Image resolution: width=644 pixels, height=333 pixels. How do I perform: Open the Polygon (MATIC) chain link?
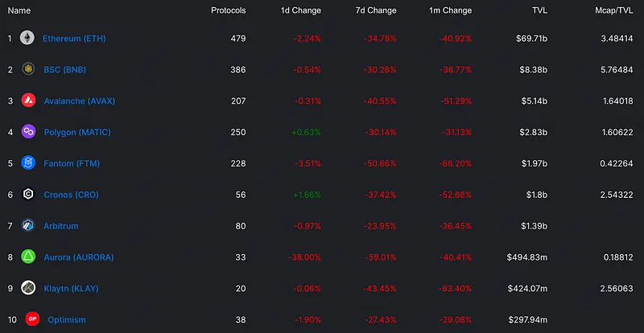pos(78,132)
